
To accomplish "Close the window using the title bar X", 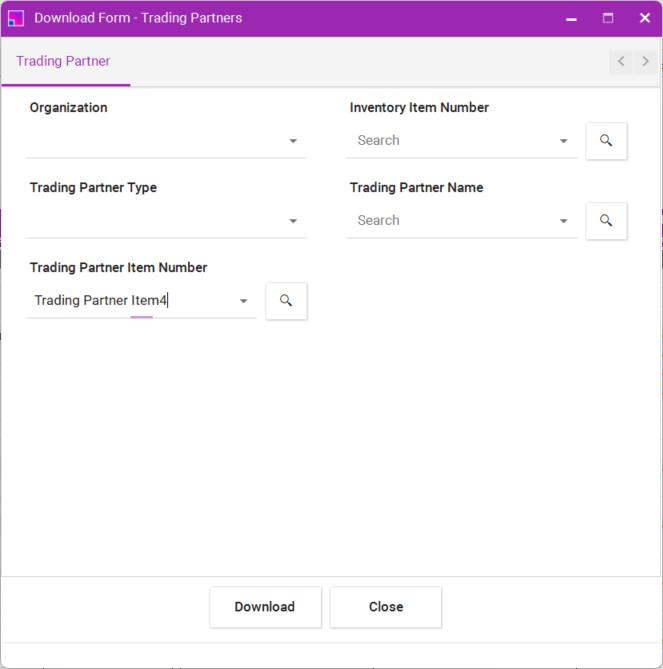I will click(x=645, y=18).
